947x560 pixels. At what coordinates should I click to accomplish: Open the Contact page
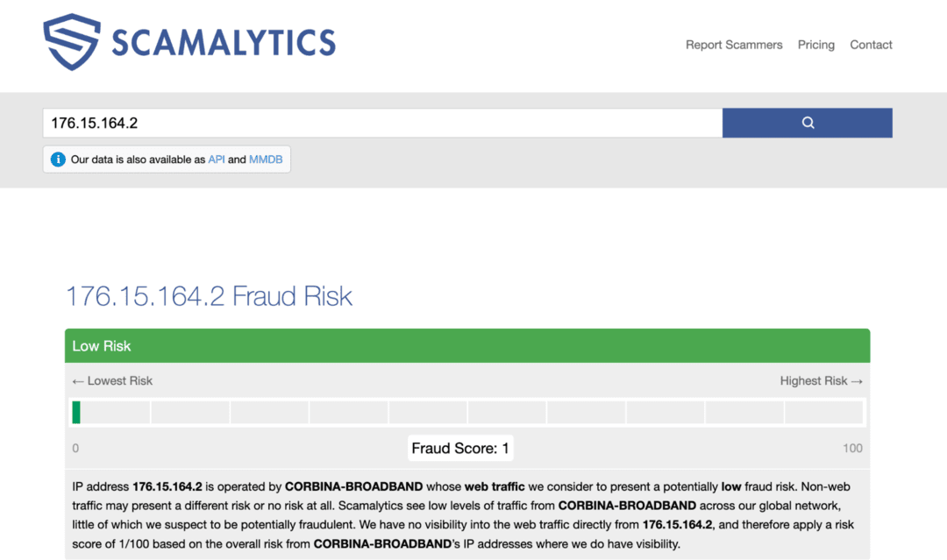click(871, 45)
